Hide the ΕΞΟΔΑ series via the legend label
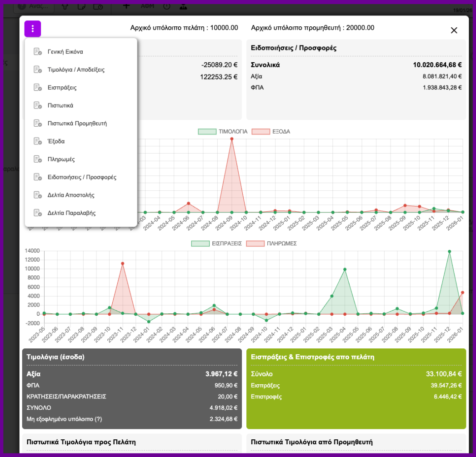 coord(281,132)
